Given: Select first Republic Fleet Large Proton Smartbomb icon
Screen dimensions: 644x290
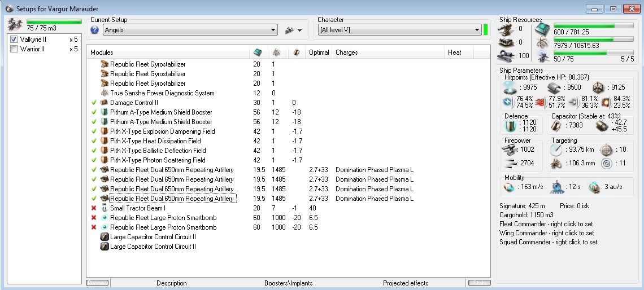Looking at the screenshot, I should click(x=105, y=217).
